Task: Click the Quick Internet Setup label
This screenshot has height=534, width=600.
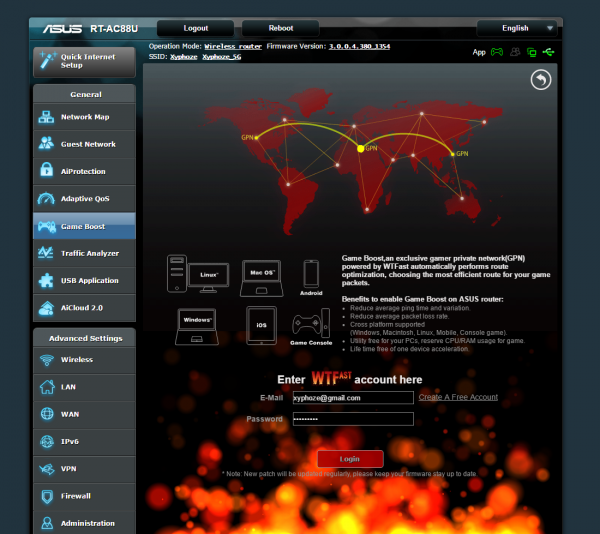Action: point(88,61)
